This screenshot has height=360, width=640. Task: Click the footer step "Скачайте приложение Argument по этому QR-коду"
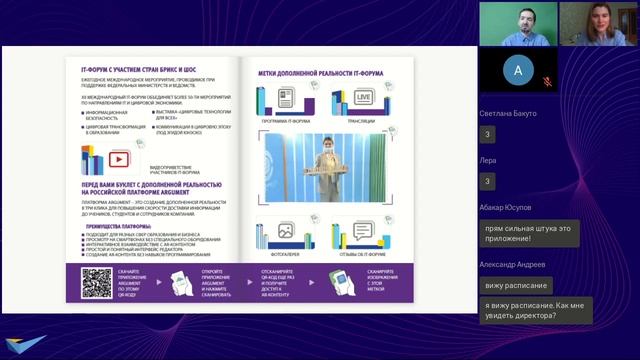tap(132, 283)
